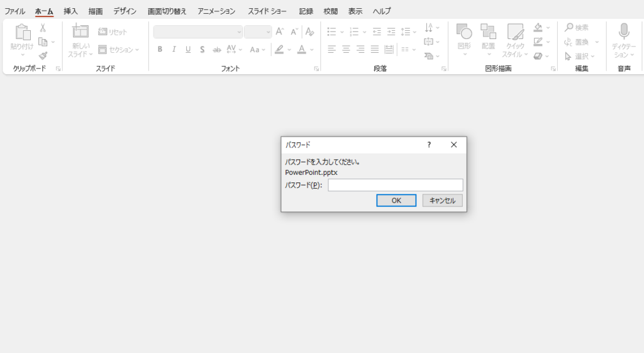
Task: Click the font color A swatch
Action: click(301, 49)
